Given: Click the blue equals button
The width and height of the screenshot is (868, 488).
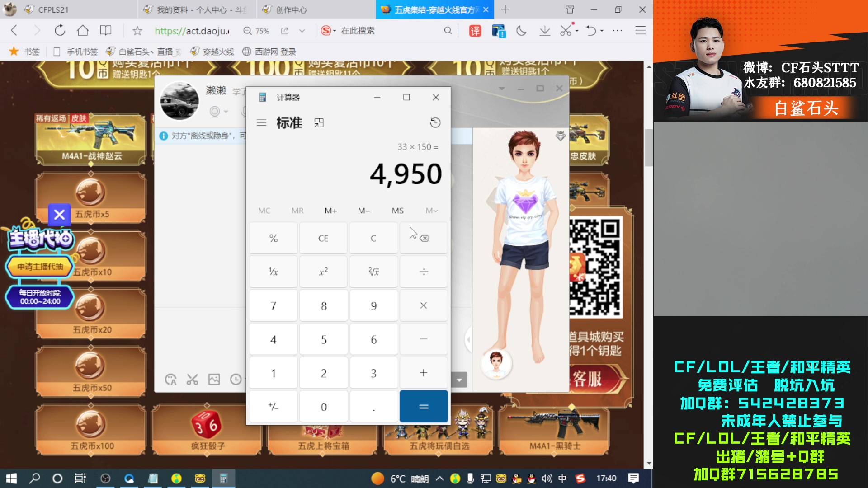Looking at the screenshot, I should point(424,406).
